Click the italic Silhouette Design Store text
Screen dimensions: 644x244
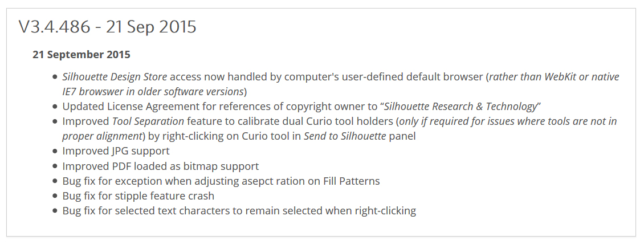(115, 77)
